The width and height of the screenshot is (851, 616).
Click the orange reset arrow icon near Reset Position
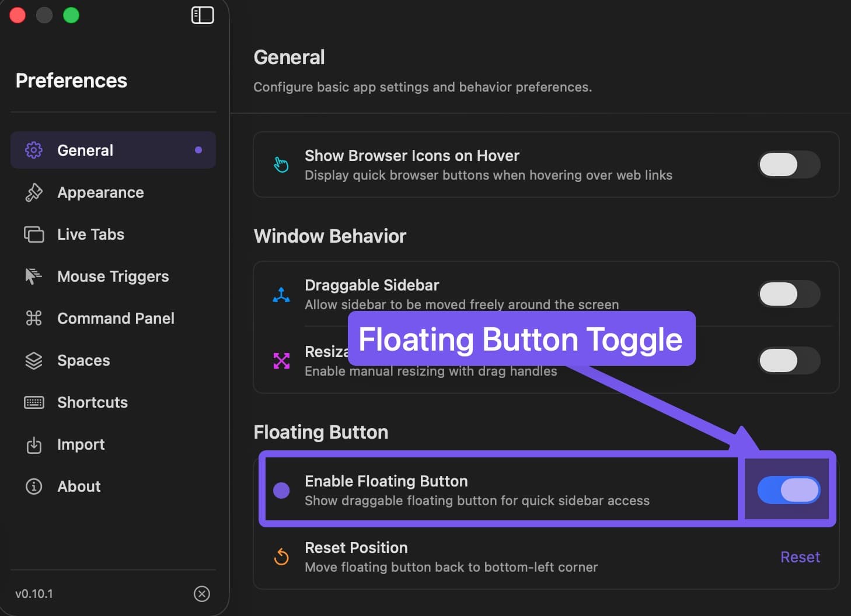(x=282, y=557)
